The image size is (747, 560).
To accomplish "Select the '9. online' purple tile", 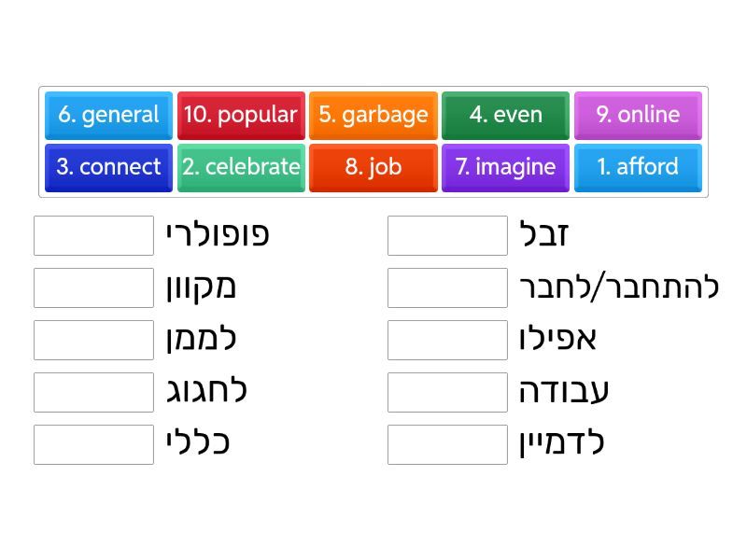I will [638, 115].
